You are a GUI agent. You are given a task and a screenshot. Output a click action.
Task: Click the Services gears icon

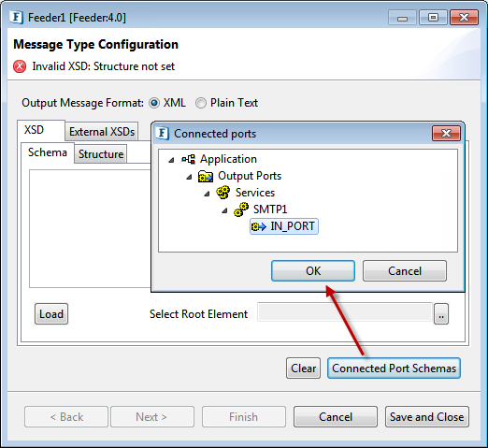(x=223, y=193)
